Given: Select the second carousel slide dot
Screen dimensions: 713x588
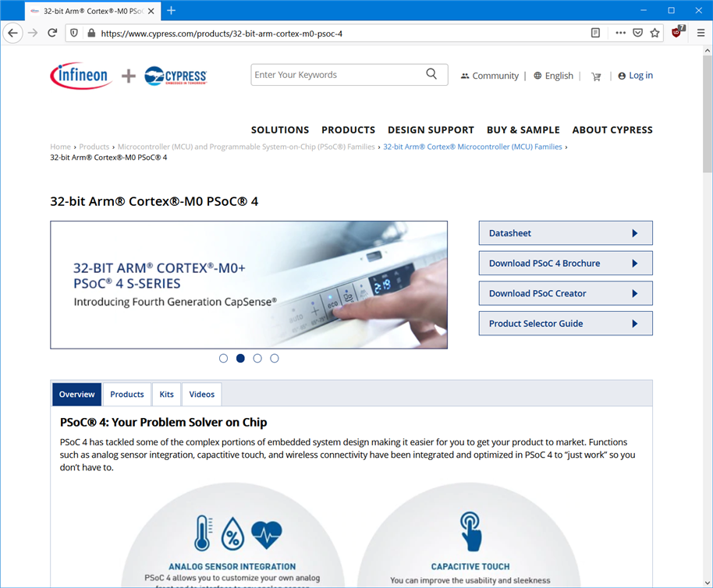Looking at the screenshot, I should 240,359.
